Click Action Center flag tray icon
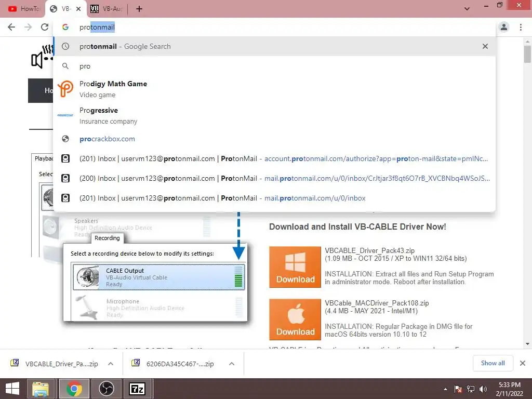The width and height of the screenshot is (532, 399). pyautogui.click(x=458, y=389)
